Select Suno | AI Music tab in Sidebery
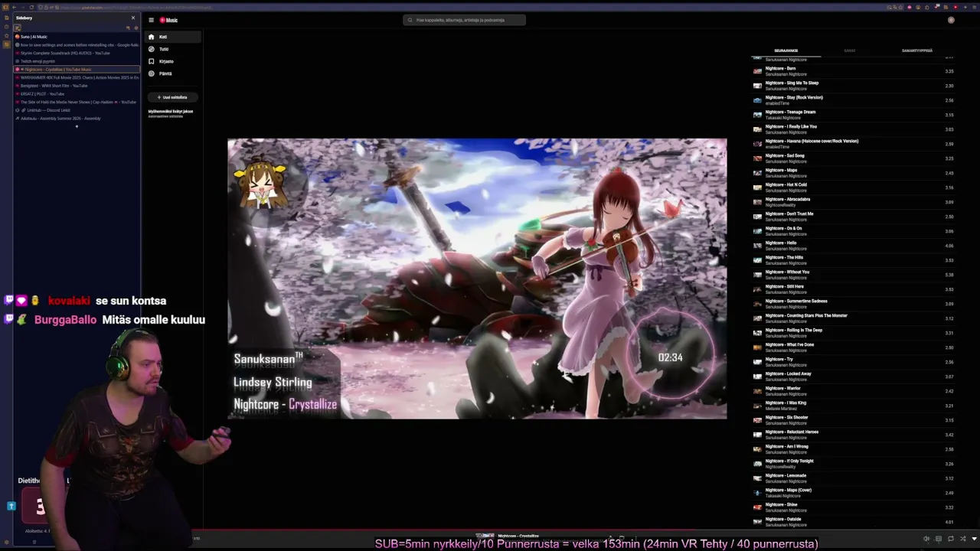 [x=77, y=37]
